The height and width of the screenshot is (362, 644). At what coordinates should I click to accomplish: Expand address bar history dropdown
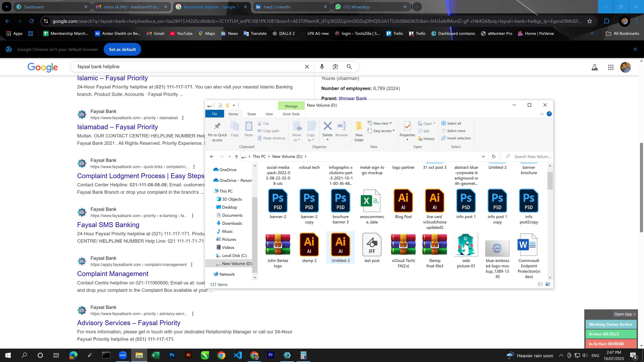pos(483,156)
